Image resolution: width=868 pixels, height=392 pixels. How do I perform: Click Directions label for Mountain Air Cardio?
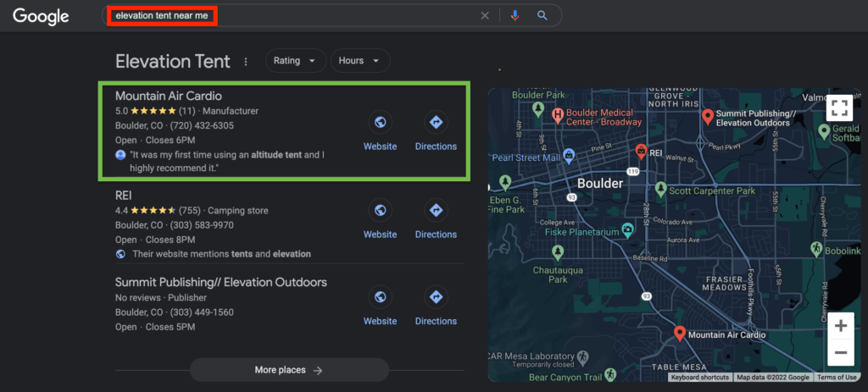point(437,146)
